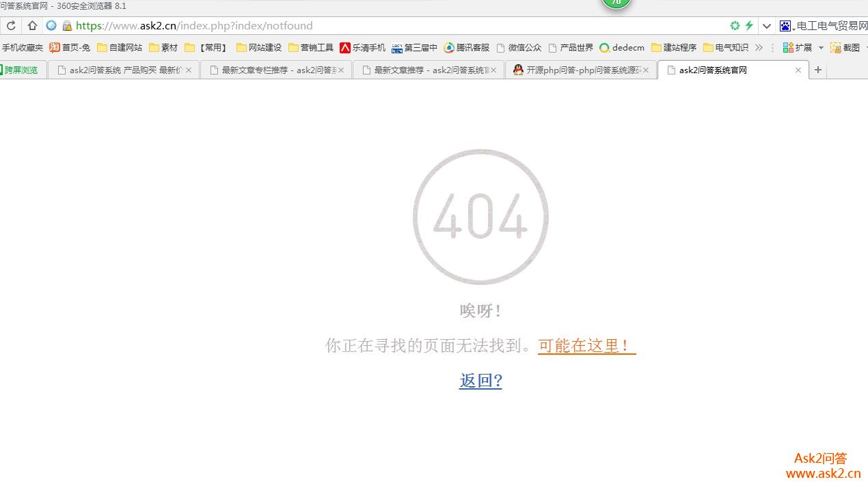This screenshot has width=868, height=486.
Task: Click the 可能在这里！ link
Action: [586, 346]
